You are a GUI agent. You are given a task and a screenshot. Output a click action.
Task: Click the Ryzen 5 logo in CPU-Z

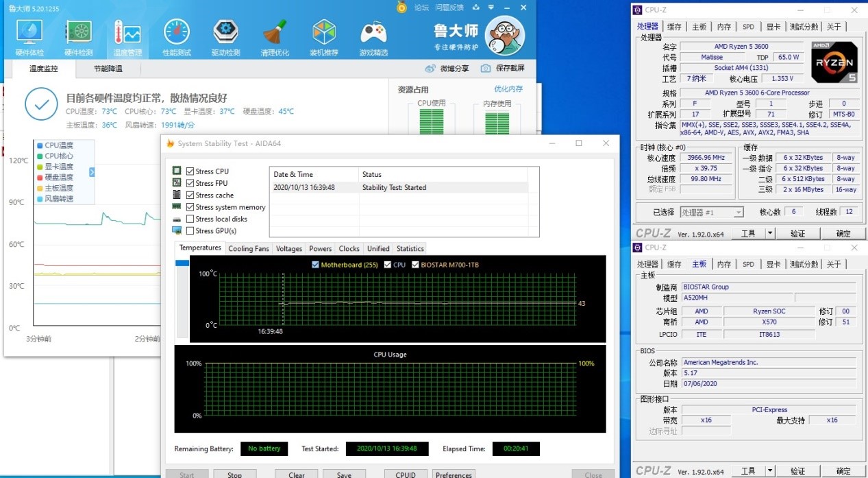(834, 62)
